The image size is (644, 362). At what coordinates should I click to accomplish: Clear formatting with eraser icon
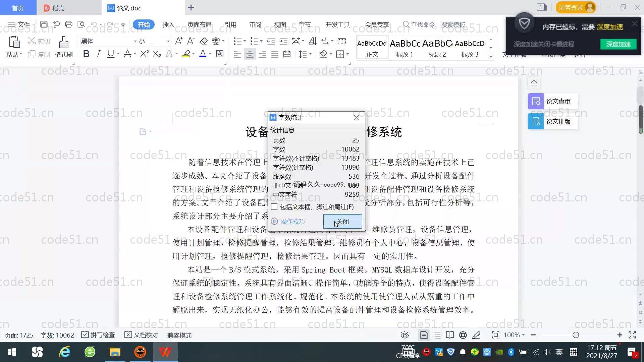[x=204, y=41]
